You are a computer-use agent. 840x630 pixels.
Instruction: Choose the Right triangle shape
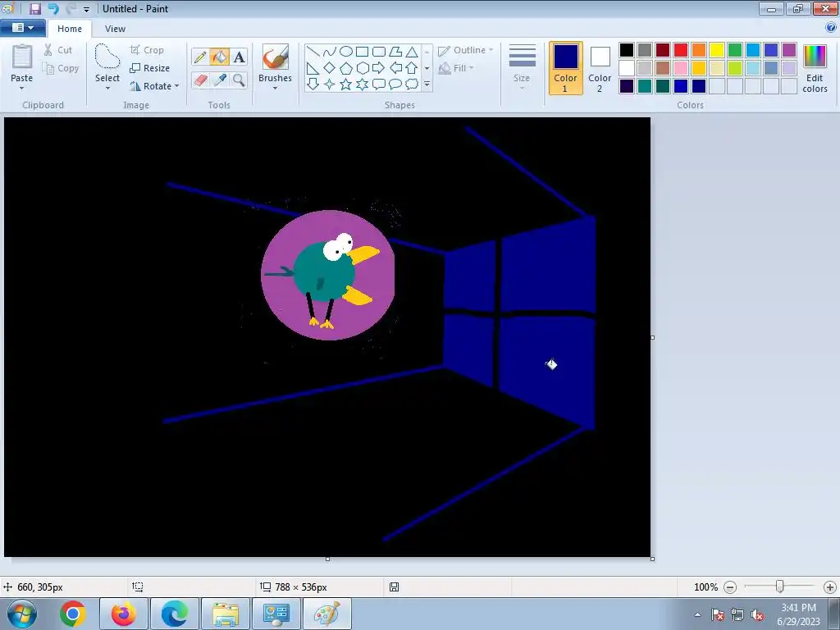(x=313, y=68)
